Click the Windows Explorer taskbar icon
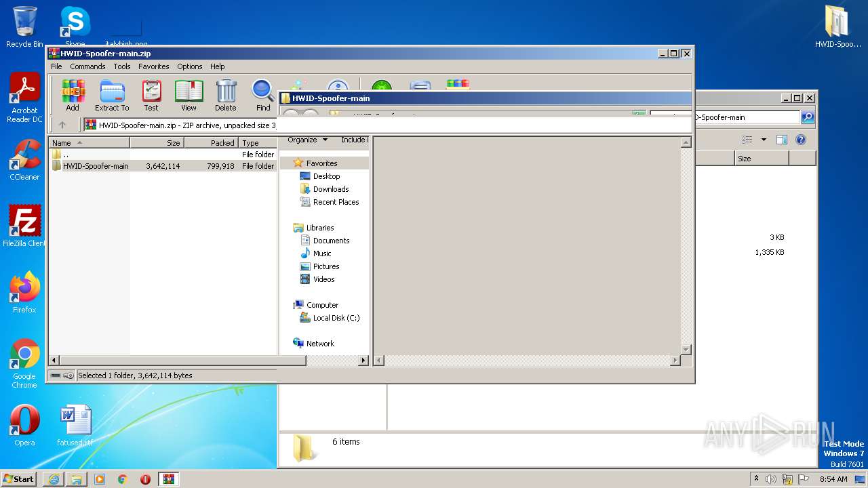Viewport: 868px width, 488px height. tap(77, 479)
